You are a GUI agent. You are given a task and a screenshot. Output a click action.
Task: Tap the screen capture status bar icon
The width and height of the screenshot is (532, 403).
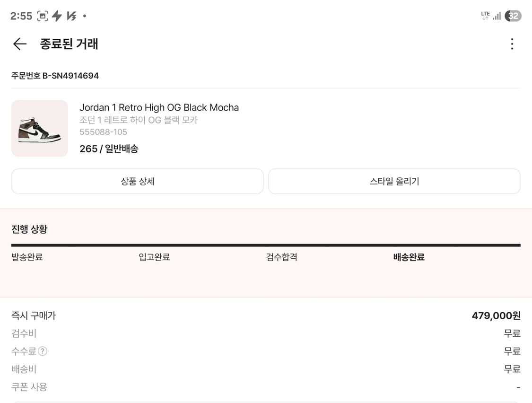(43, 16)
